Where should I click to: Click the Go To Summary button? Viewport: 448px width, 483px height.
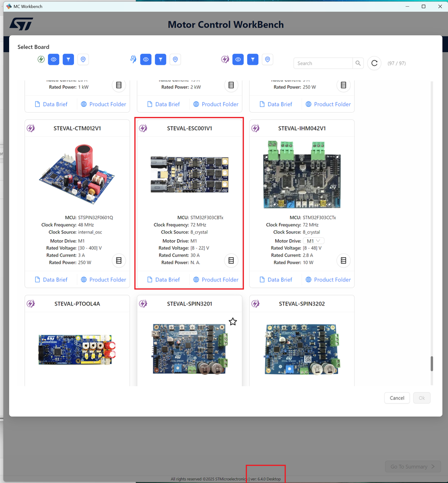pos(413,467)
